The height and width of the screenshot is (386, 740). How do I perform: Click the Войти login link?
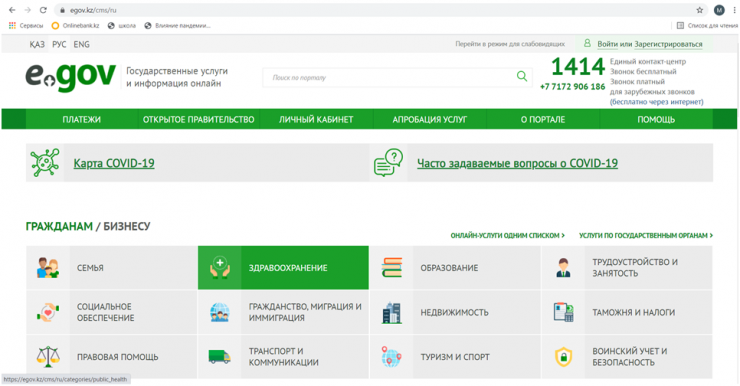click(x=607, y=44)
